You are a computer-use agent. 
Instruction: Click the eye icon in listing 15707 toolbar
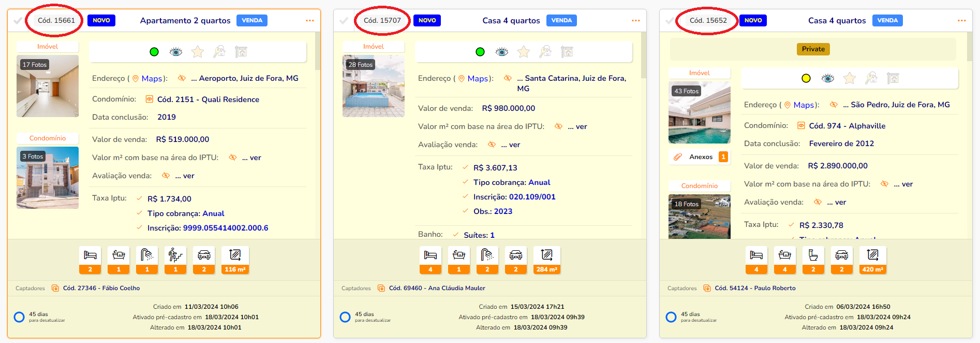[501, 52]
